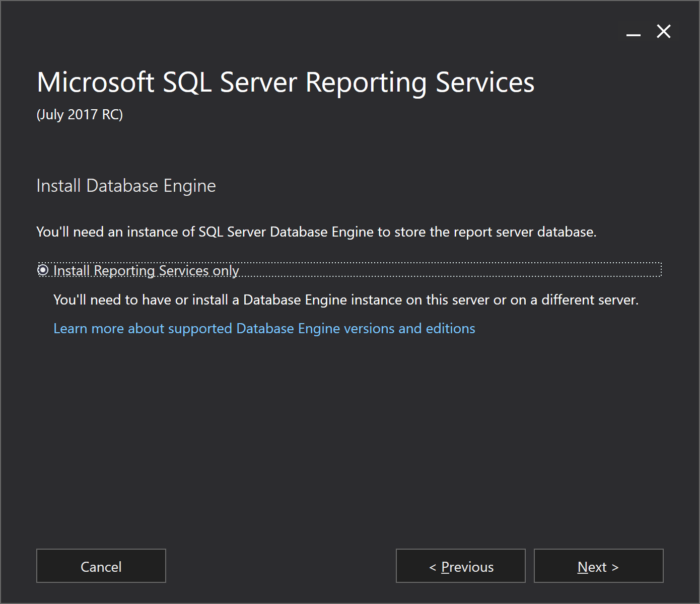Click the 'Install Database Engine' heading
Viewport: 700px width, 604px height.
coord(126,186)
